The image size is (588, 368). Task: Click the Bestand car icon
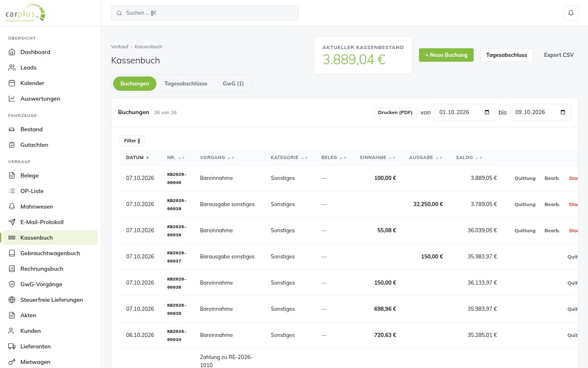tap(12, 129)
